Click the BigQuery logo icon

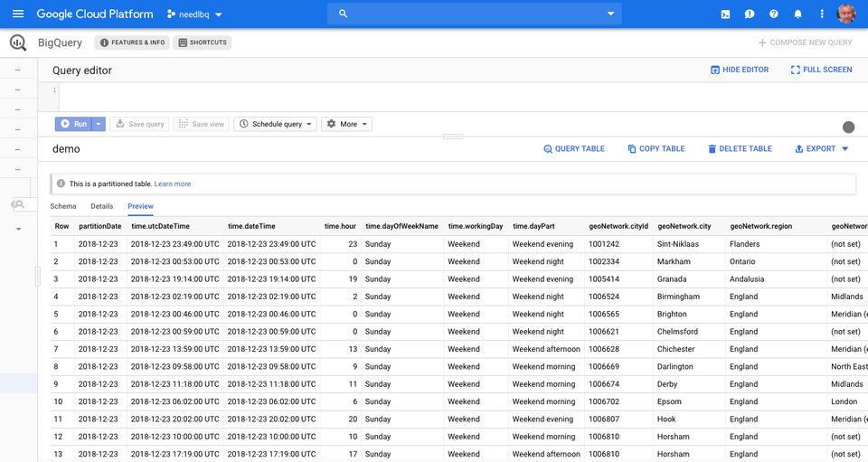(18, 42)
